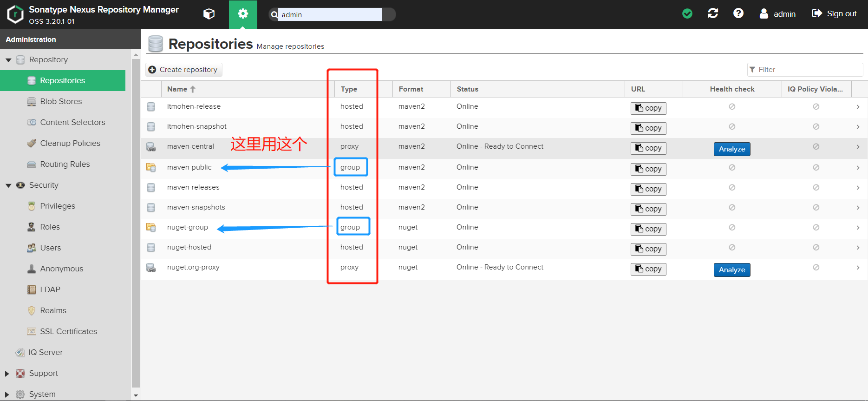Image resolution: width=868 pixels, height=401 pixels.
Task: Click the sidebar scroll up arrow
Action: click(x=136, y=55)
